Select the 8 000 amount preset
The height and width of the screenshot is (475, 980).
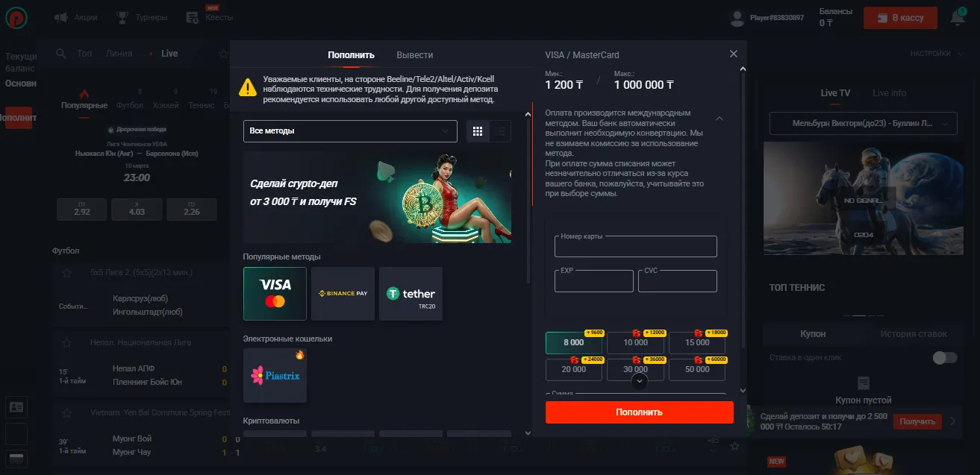click(x=574, y=342)
